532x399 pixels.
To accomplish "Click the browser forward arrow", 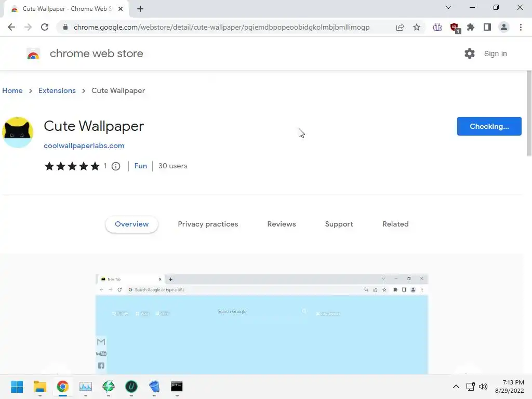I will pos(28,27).
